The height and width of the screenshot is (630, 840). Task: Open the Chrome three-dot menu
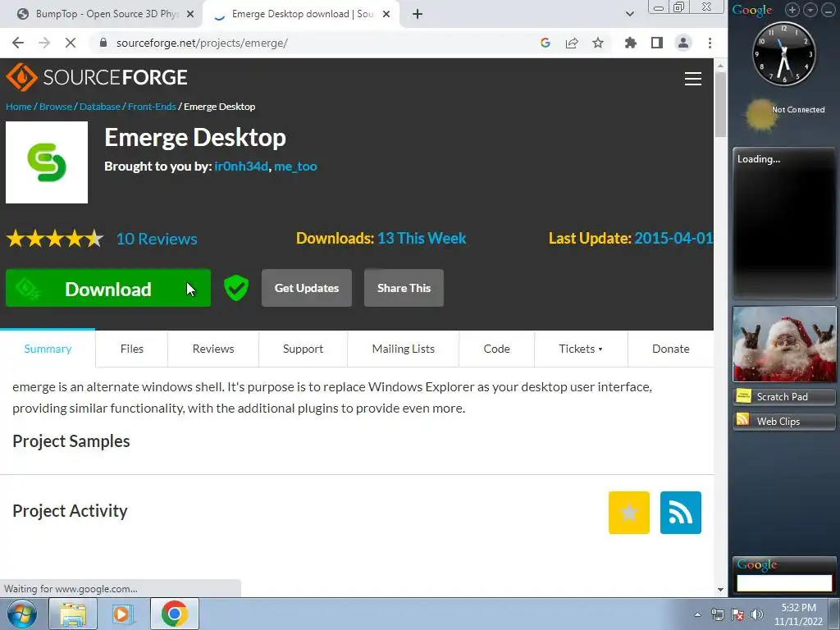pyautogui.click(x=710, y=43)
